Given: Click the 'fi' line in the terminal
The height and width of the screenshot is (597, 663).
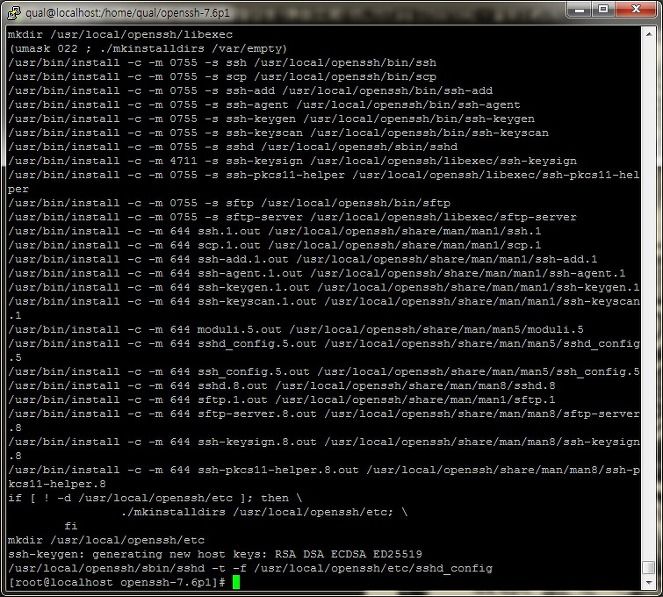Looking at the screenshot, I should pos(71,526).
